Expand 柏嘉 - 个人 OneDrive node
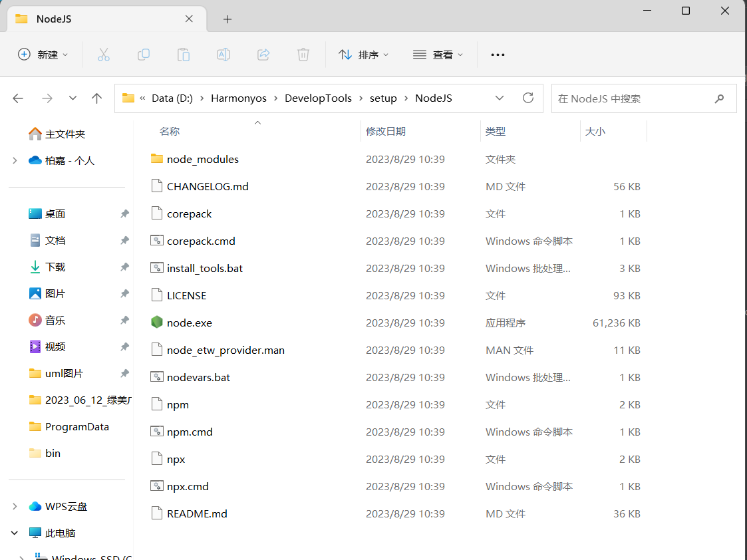Viewport: 747px width, 560px height. pos(15,160)
